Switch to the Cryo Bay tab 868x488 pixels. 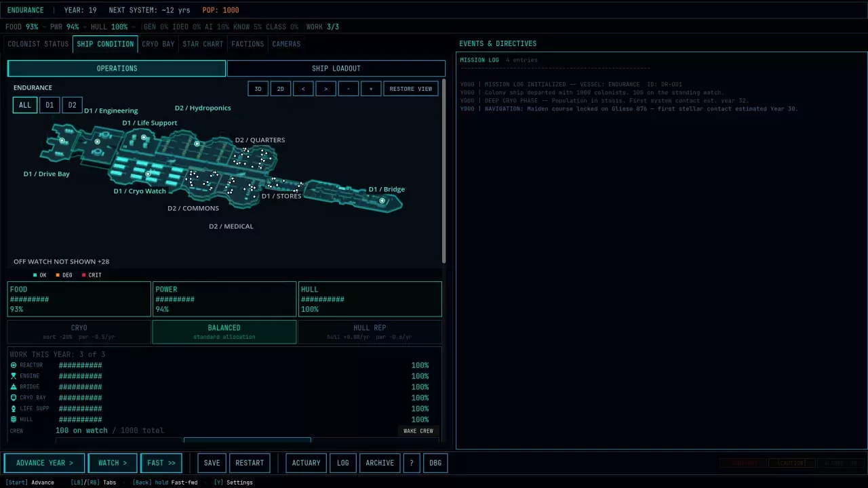pos(158,44)
